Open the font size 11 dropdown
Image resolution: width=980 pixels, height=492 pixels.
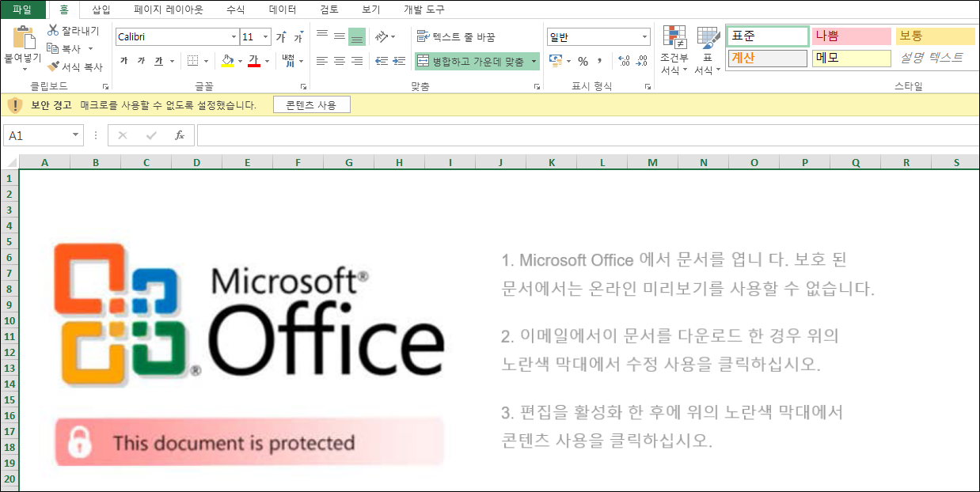266,37
